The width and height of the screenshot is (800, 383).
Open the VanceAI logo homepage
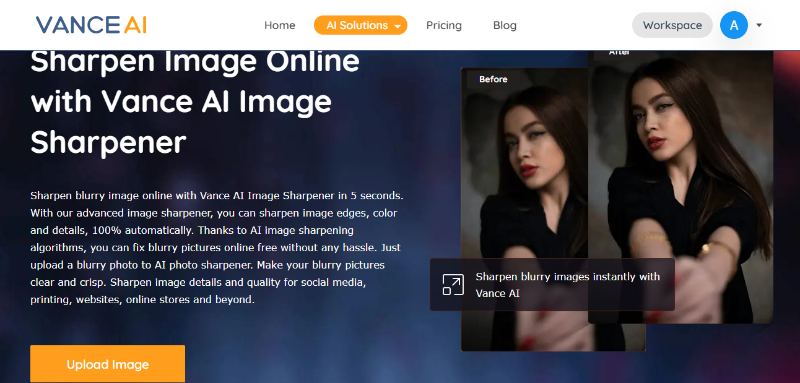(x=91, y=25)
